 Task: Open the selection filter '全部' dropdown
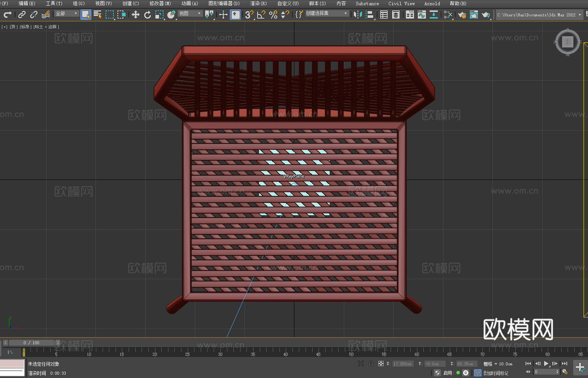[x=67, y=13]
